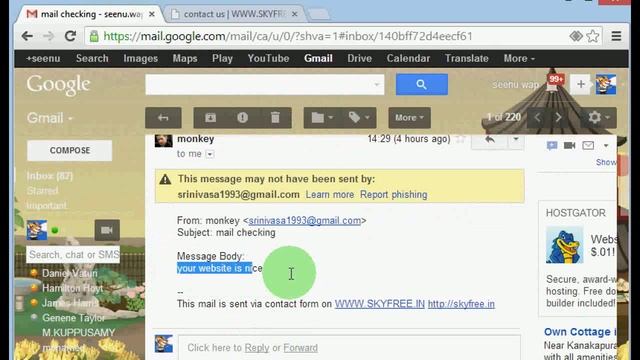Open WWW.SKYFREE.IN link
This screenshot has width=640, height=360.
coord(380,304)
